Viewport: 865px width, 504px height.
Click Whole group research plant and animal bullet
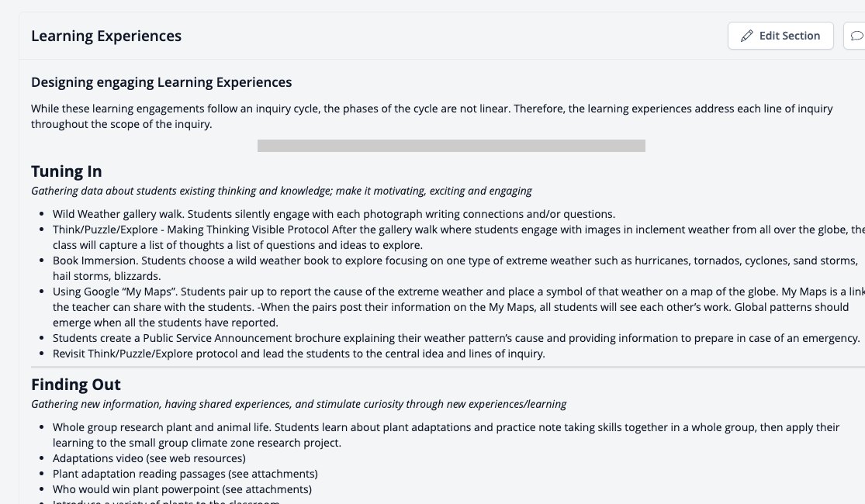click(x=446, y=435)
